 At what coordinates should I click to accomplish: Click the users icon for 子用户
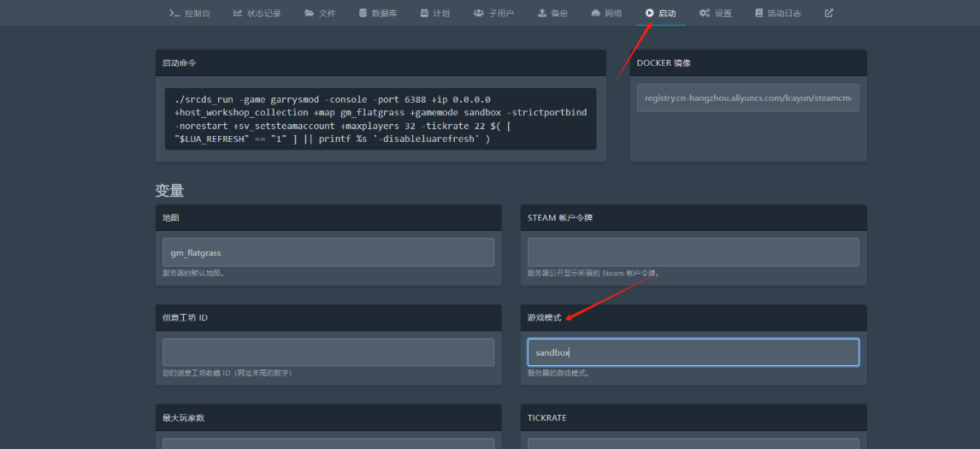point(479,13)
